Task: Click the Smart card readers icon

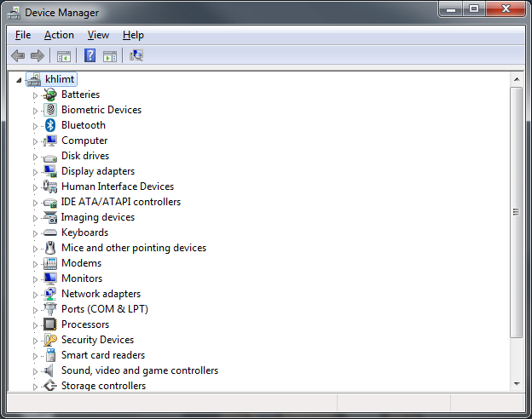Action: click(50, 355)
